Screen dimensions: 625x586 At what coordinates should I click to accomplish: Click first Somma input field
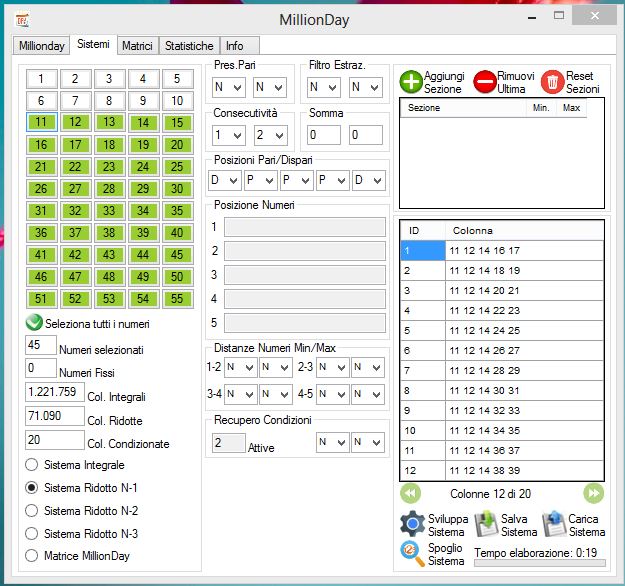pos(324,135)
